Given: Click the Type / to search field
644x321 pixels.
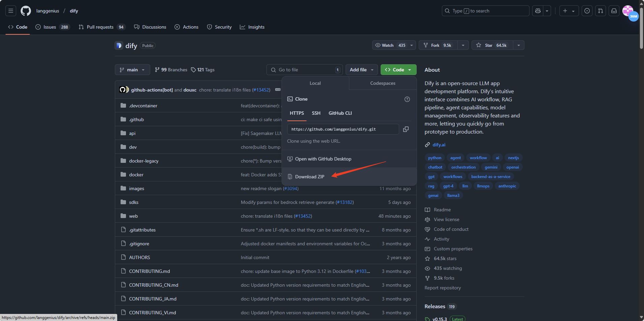Looking at the screenshot, I should point(485,11).
